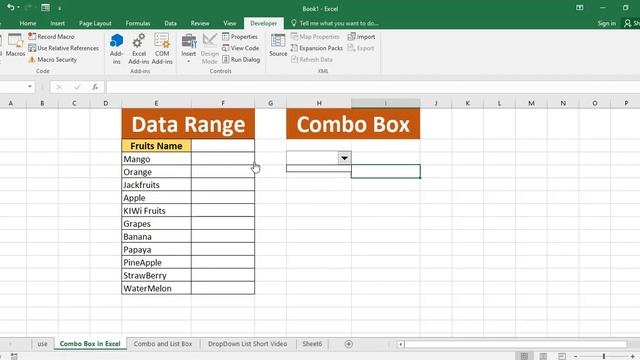Screen dimensions: 640x360
Task: Expand the Name Box dropdown arrow
Action: (x=30, y=87)
